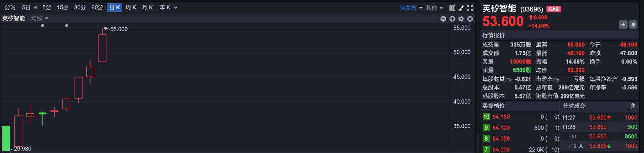Add 英矽智能 to watchlist with plus button
This screenshot has height=153, width=644.
pyautogui.click(x=623, y=24)
